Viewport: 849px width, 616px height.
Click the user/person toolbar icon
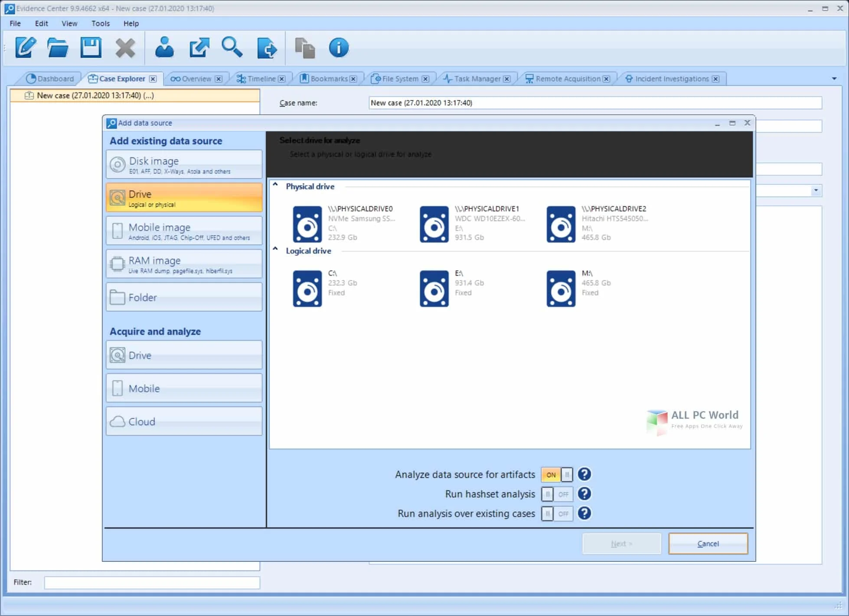point(164,47)
